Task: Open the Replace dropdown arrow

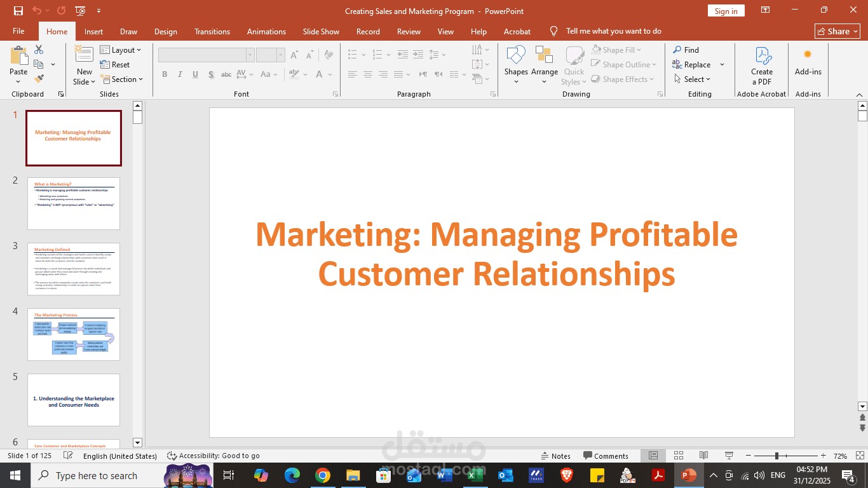Action: click(x=722, y=64)
